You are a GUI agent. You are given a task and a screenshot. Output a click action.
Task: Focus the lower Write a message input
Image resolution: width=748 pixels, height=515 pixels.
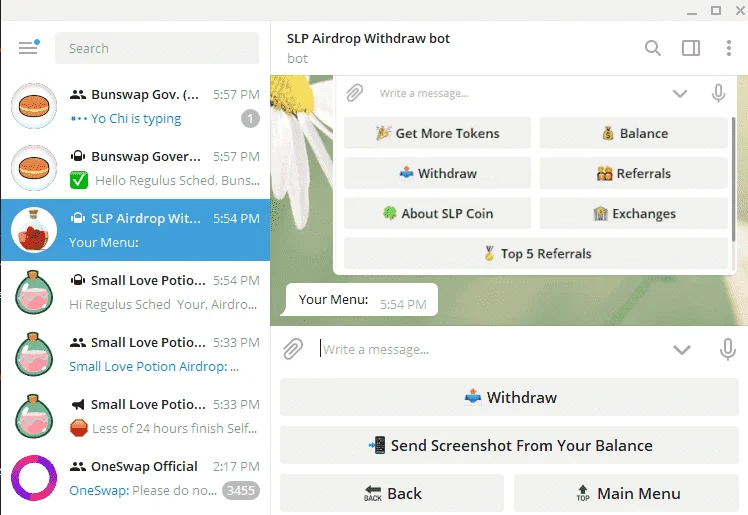click(490, 350)
